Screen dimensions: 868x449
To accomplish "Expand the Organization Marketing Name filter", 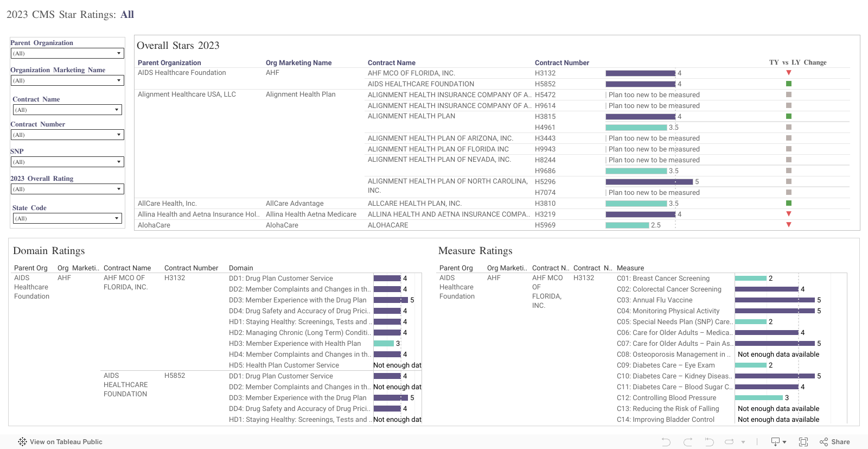I will pos(67,80).
